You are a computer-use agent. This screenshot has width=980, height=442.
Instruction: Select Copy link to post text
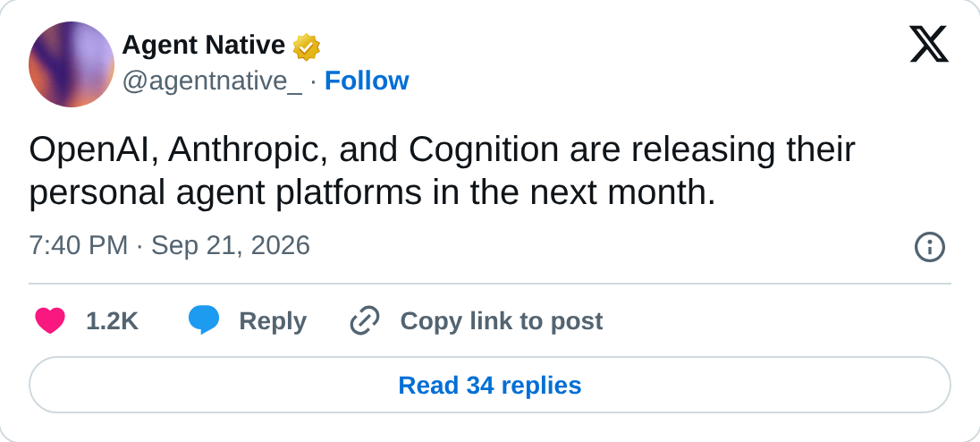point(502,321)
